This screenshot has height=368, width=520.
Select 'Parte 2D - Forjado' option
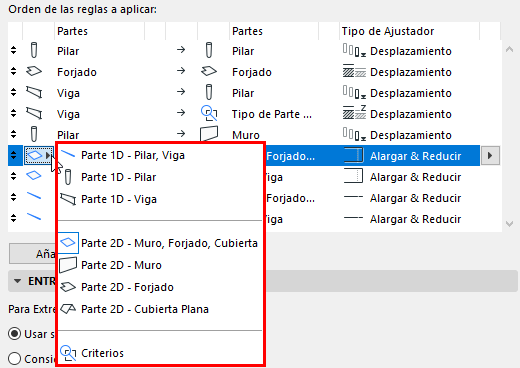coord(160,287)
